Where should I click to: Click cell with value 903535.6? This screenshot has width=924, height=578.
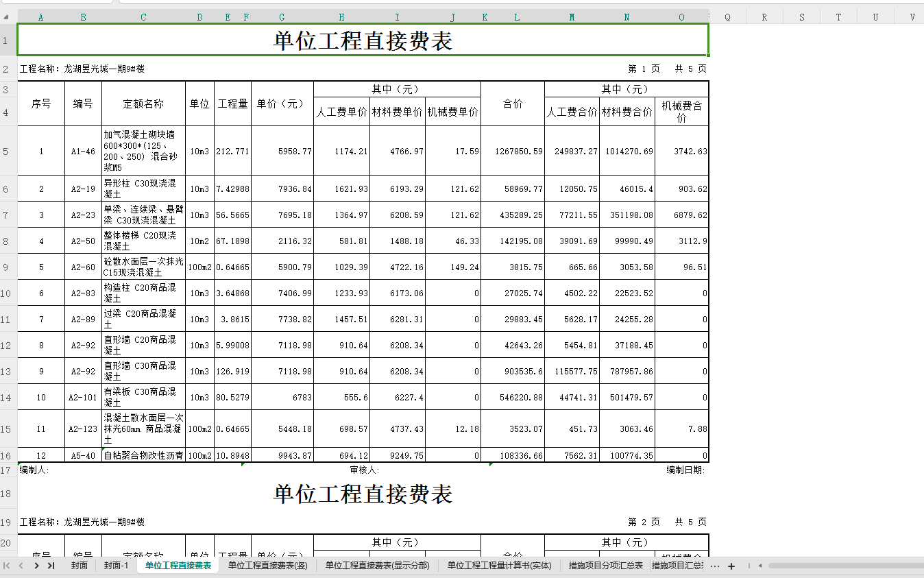(x=513, y=372)
